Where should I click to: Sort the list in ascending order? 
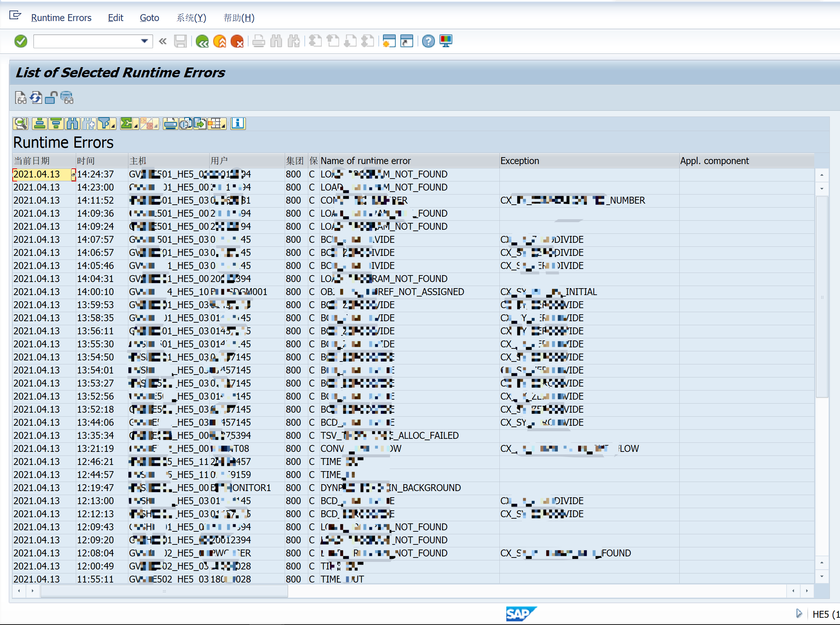point(39,123)
